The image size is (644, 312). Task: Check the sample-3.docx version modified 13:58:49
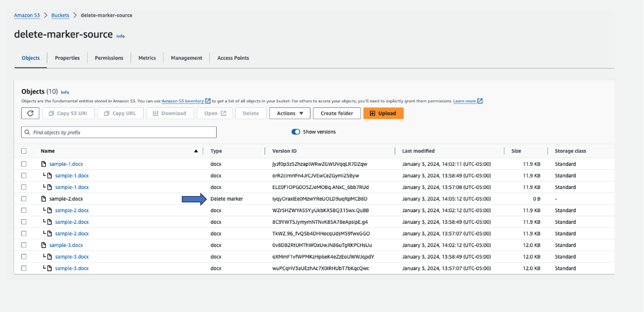[x=24, y=257]
